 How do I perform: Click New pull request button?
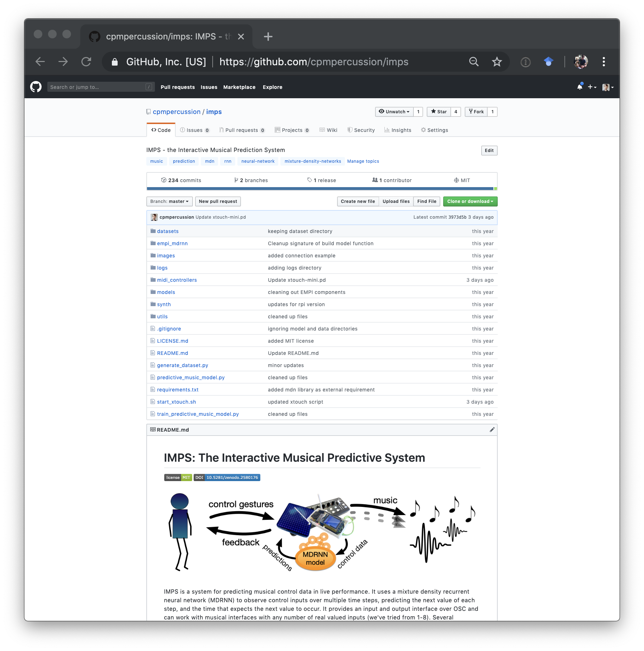[x=218, y=201]
